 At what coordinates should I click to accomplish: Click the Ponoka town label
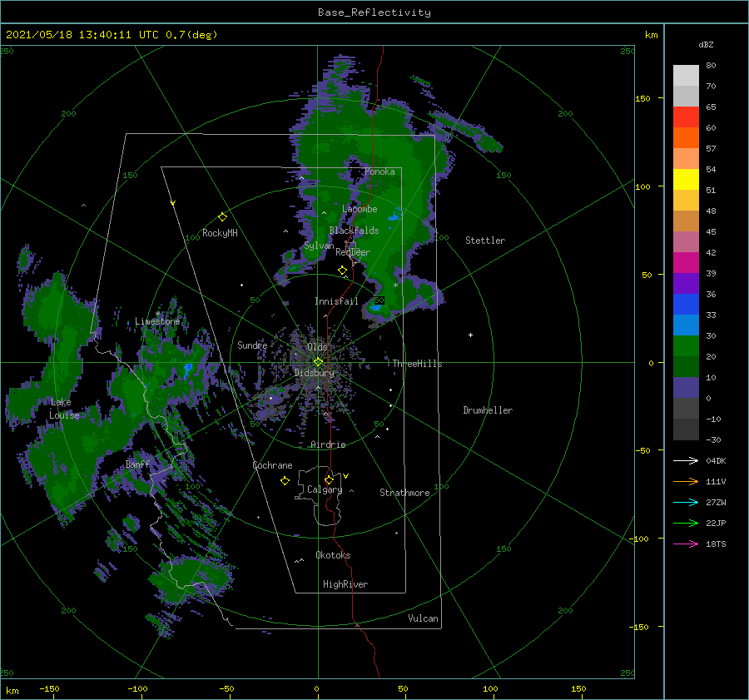coord(379,171)
